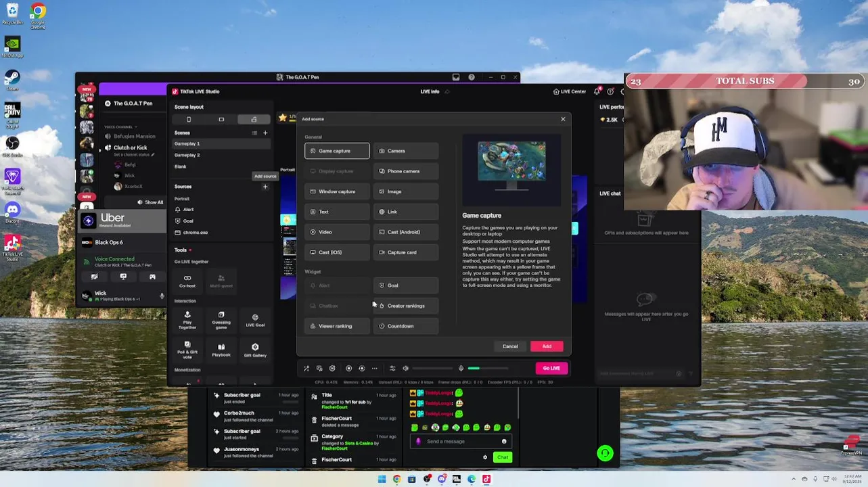Mute Wick's microphone in Discord
Image resolution: width=868 pixels, height=487 pixels.
[162, 296]
